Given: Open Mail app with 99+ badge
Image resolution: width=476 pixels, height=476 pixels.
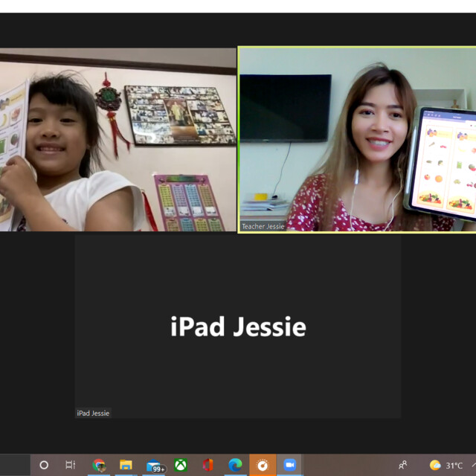Looking at the screenshot, I should pyautogui.click(x=155, y=466).
